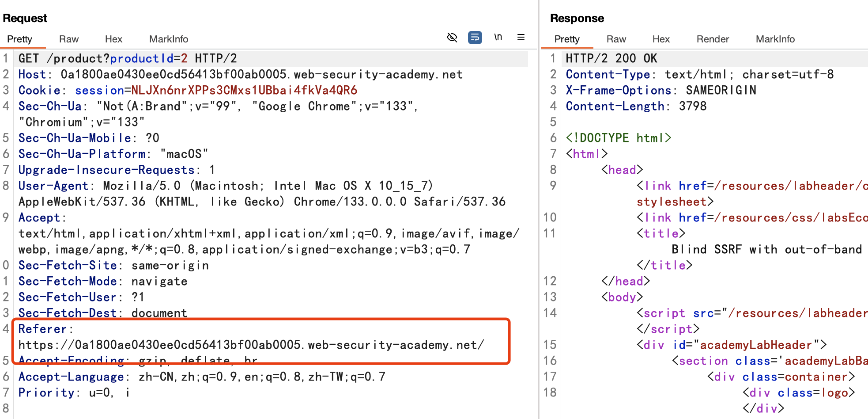Click the Referer header URL value
Screen dimensions: 868x419
[x=251, y=345]
